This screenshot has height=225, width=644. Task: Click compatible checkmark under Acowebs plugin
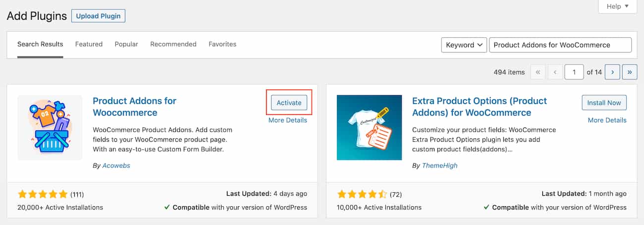(167, 207)
